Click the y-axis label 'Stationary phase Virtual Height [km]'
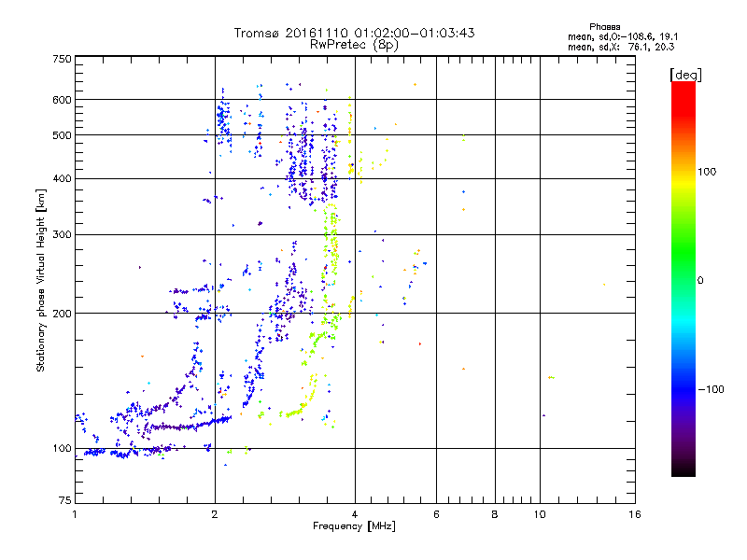Viewport: 747px width, 560px height. 41,280
